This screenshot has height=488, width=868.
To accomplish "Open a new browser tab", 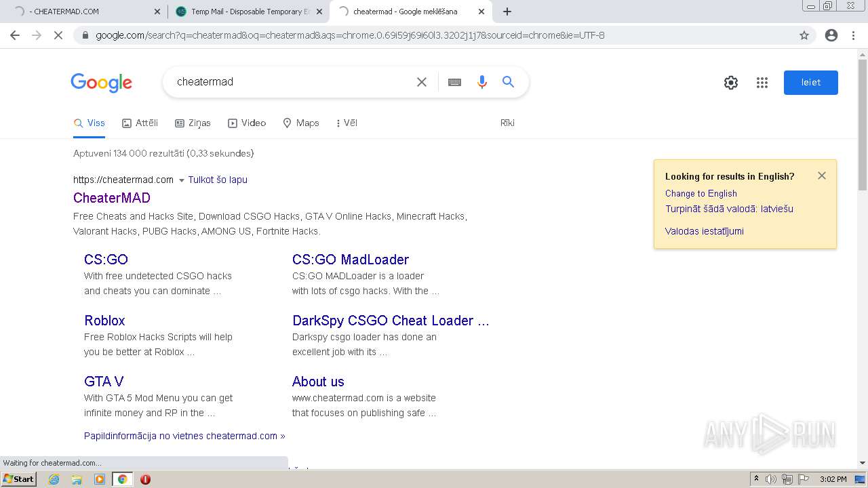I will pos(507,12).
